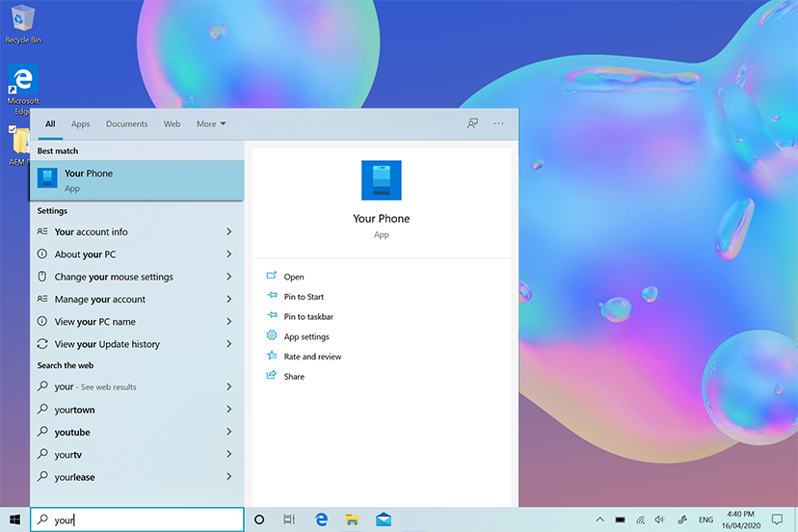Click the Share icon in the actions list
Viewport: 798px width, 532px height.
271,375
